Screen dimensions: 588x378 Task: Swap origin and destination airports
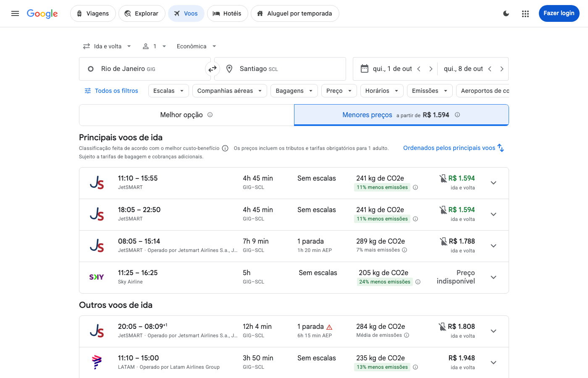point(213,69)
